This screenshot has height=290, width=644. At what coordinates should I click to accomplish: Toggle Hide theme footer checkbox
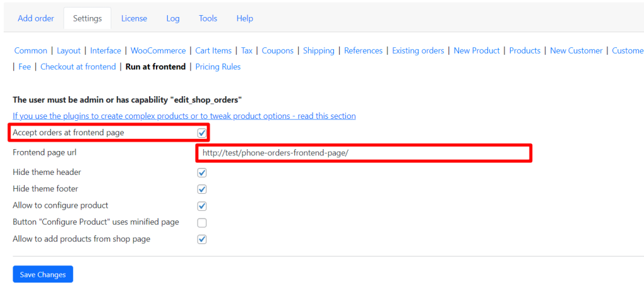click(202, 189)
